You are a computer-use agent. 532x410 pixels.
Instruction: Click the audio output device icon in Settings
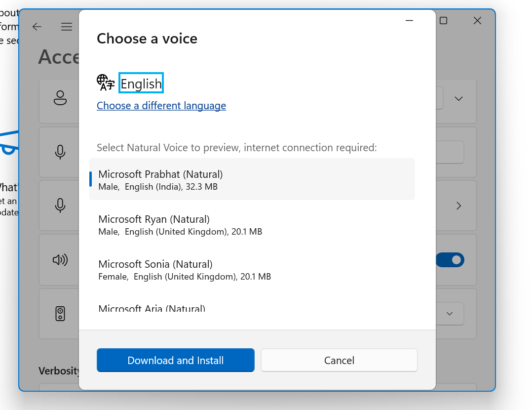click(x=60, y=314)
